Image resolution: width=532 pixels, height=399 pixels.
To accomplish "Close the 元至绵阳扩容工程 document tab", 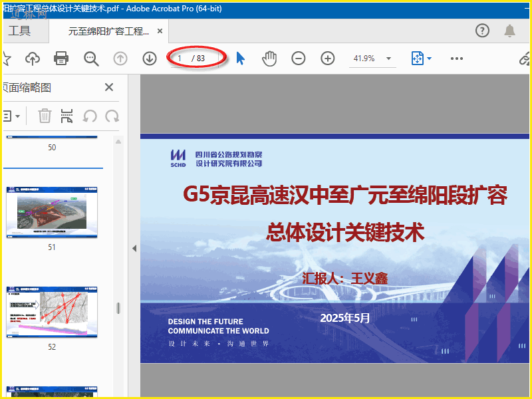I will click(160, 31).
